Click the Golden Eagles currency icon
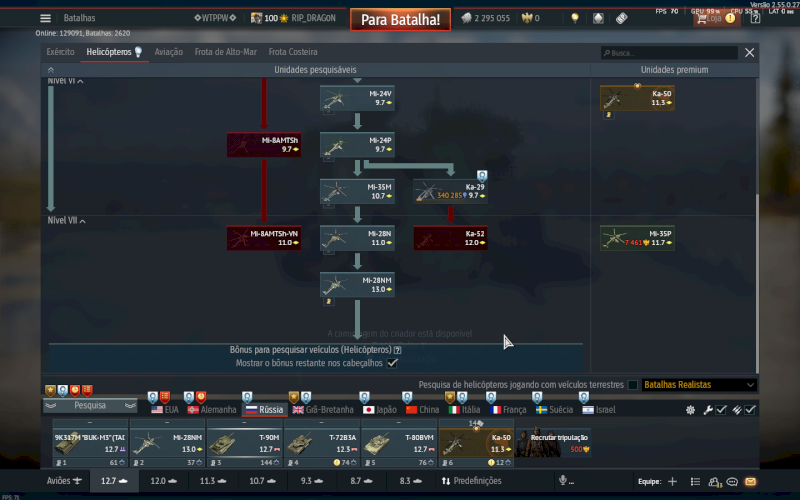This screenshot has width=800, height=500. coord(527,18)
